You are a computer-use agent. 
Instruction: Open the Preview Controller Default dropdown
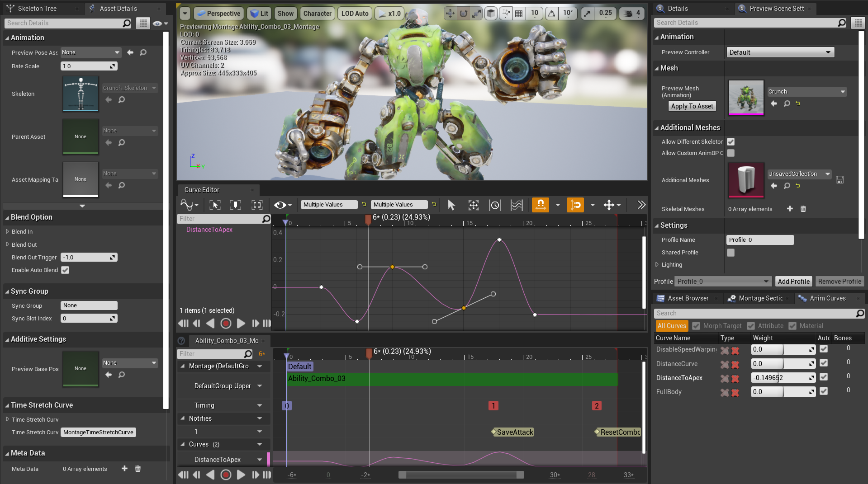pos(780,52)
